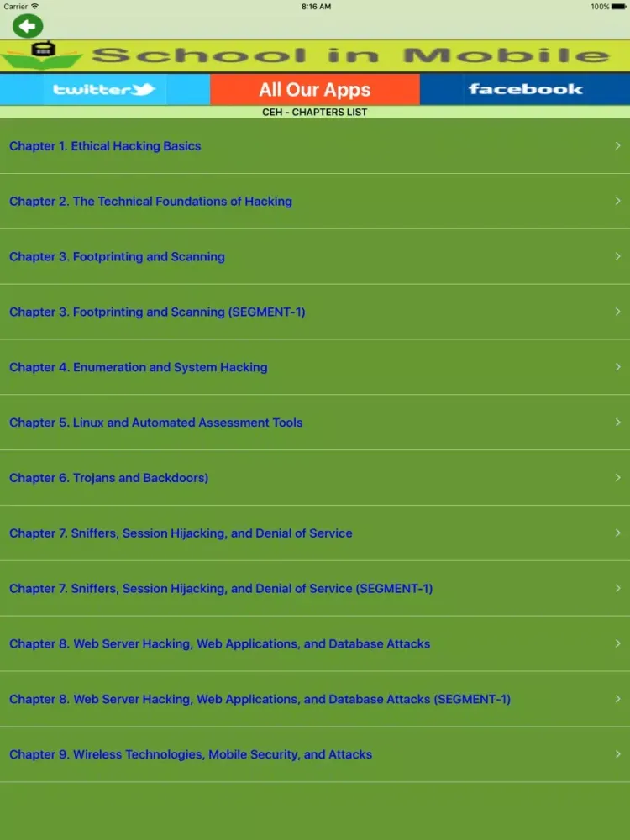Tap chevron on Chapter 2 row
This screenshot has height=840, width=630.
point(617,201)
